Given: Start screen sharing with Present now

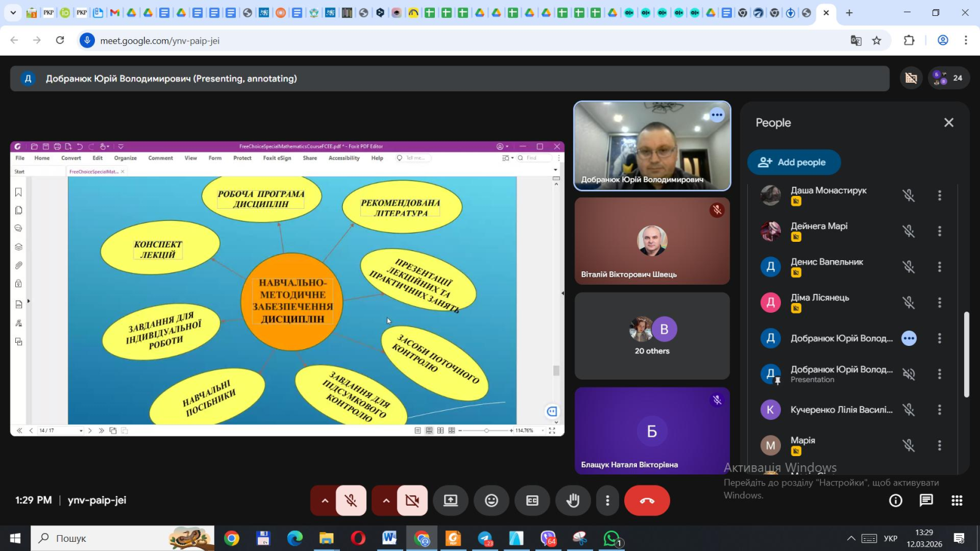Looking at the screenshot, I should [x=451, y=501].
